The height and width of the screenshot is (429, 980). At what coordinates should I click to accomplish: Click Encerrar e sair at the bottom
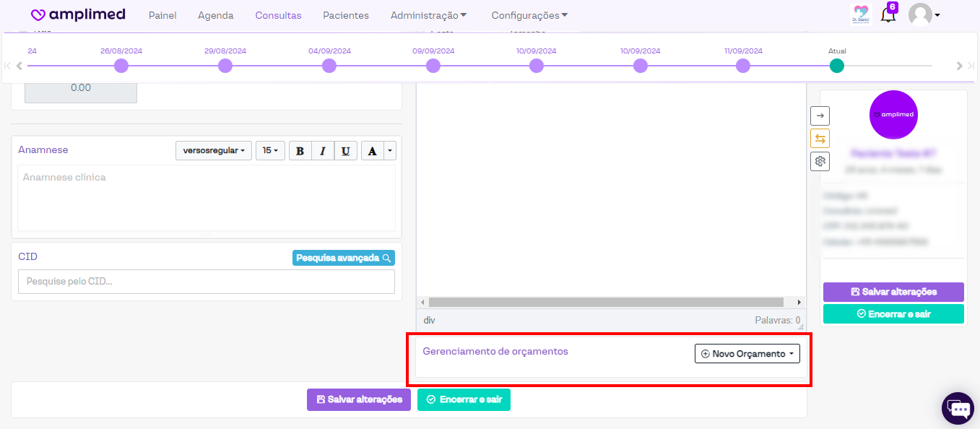click(x=464, y=399)
